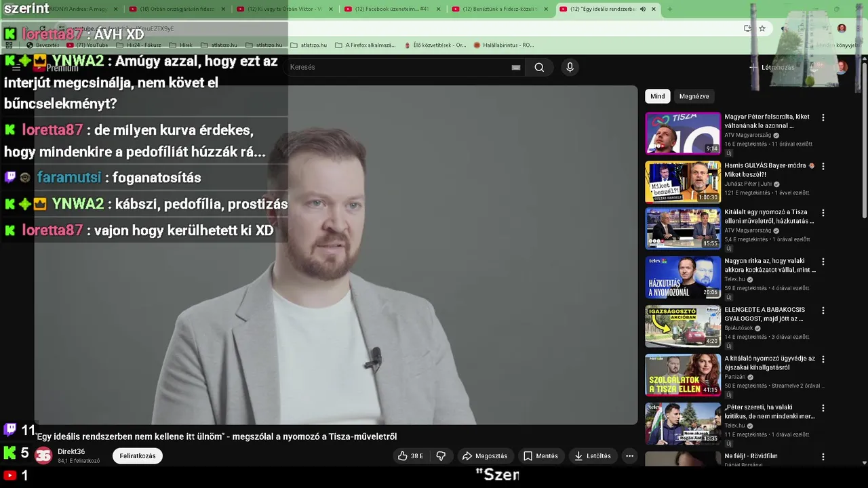Activate voice search microphone icon
868x488 pixels.
(570, 67)
